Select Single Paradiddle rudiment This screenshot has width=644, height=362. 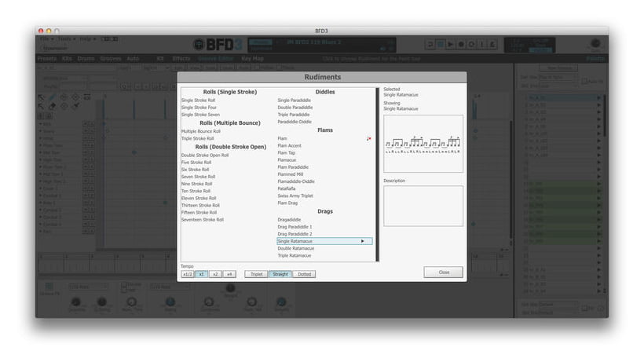click(x=294, y=101)
